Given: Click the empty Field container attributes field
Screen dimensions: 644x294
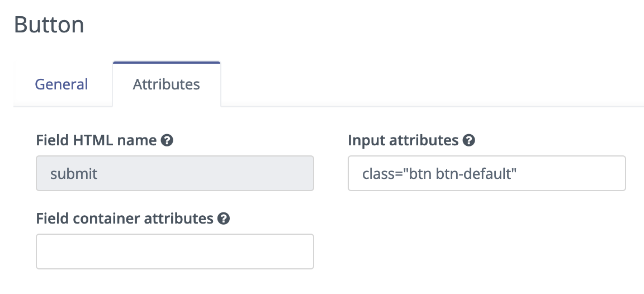Looking at the screenshot, I should 175,252.
